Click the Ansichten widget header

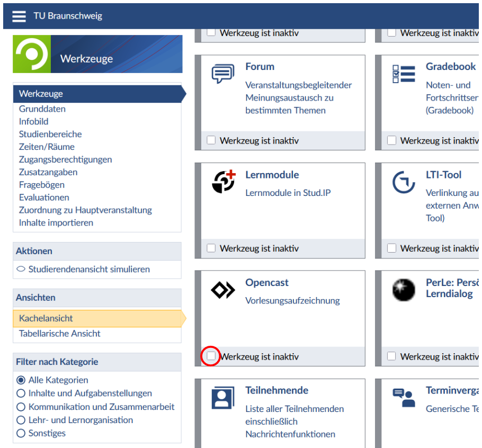coord(97,298)
